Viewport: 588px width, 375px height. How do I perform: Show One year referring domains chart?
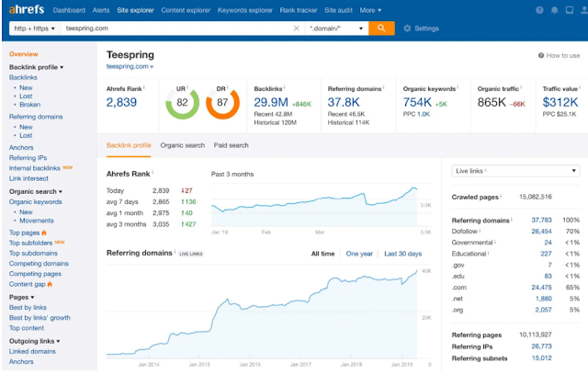click(359, 254)
